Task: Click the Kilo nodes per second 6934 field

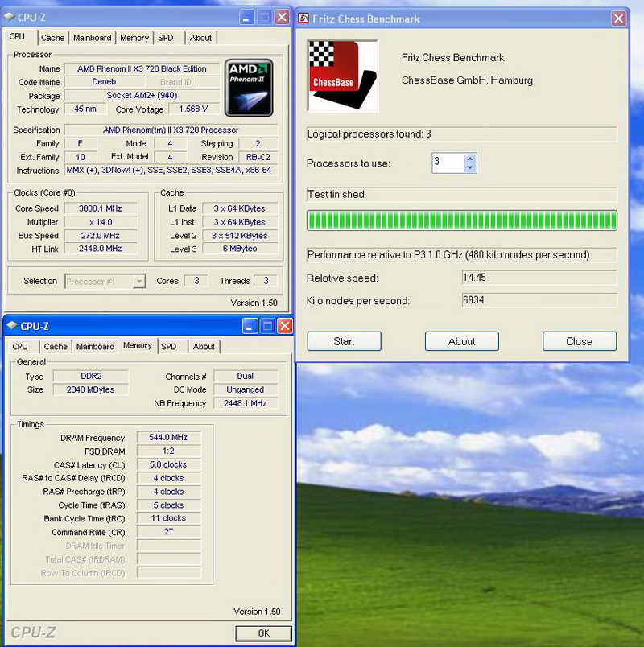Action: click(x=539, y=300)
